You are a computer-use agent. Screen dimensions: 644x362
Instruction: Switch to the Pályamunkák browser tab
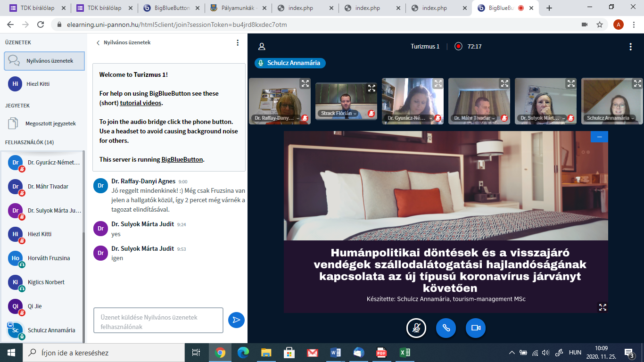239,8
